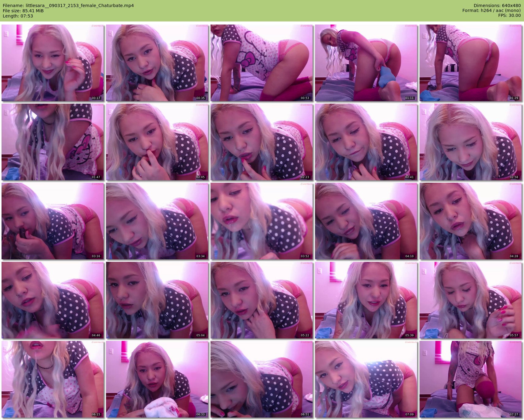Choose the frame thumbnail at 02:58

pos(471,142)
